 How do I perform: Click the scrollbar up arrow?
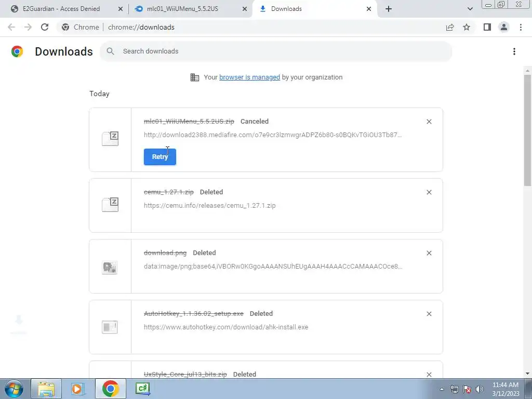(x=527, y=71)
